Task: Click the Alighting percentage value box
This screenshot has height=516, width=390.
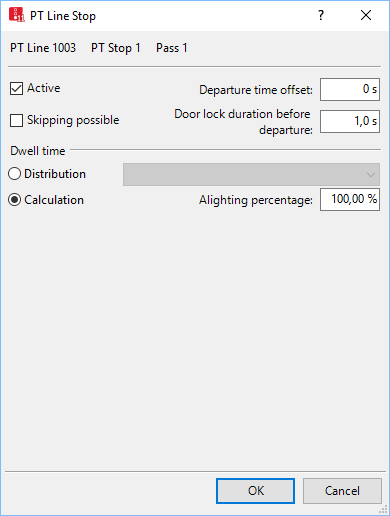Action: click(x=350, y=199)
